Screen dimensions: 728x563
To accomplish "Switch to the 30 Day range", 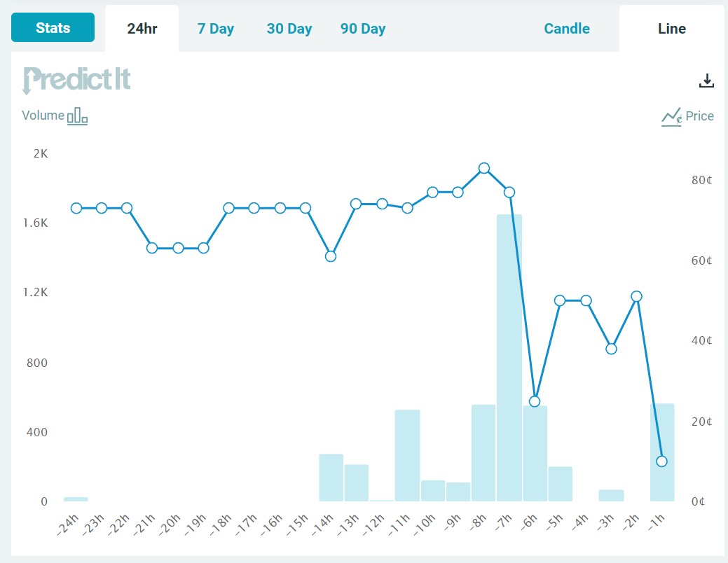I will pyautogui.click(x=289, y=28).
